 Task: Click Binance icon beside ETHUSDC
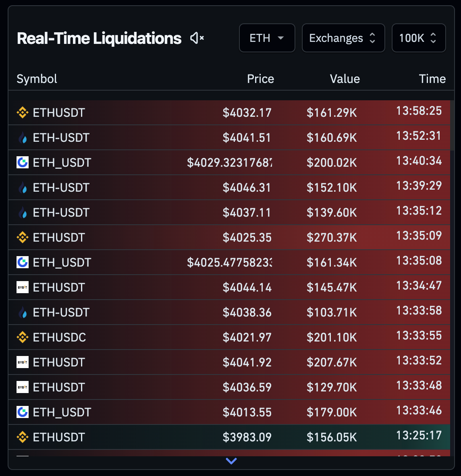(x=23, y=337)
